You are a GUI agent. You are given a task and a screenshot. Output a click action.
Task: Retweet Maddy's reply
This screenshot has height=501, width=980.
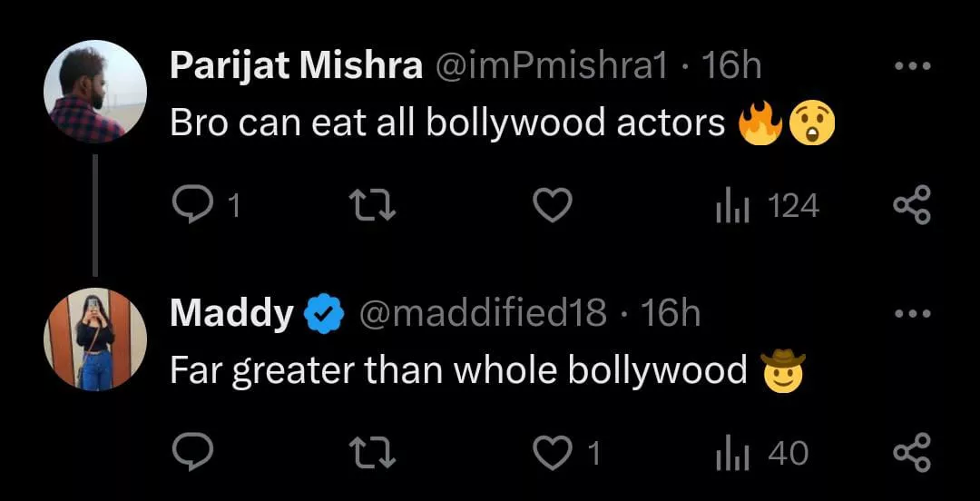tap(374, 452)
